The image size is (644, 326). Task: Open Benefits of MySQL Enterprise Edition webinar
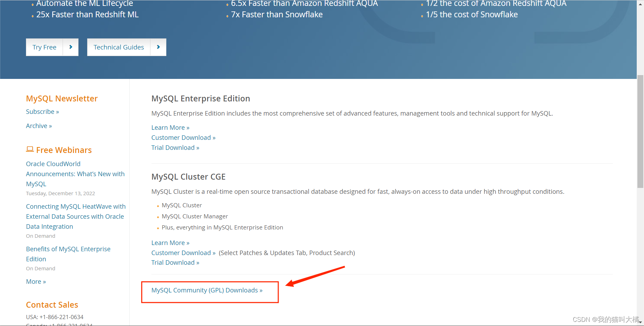coord(68,254)
